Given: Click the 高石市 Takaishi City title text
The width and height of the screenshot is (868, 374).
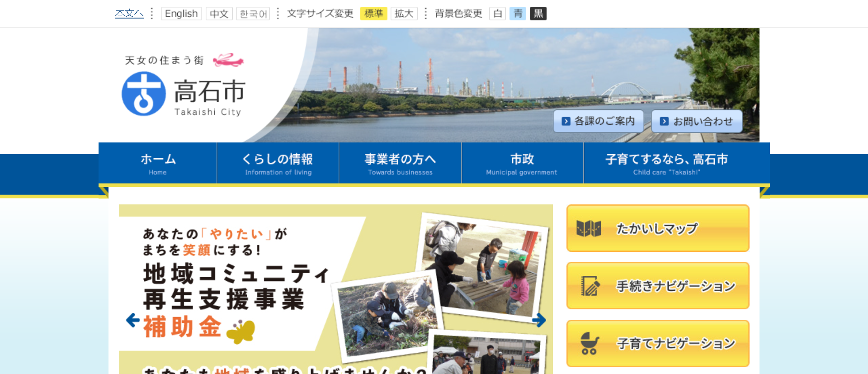Looking at the screenshot, I should click(x=209, y=97).
